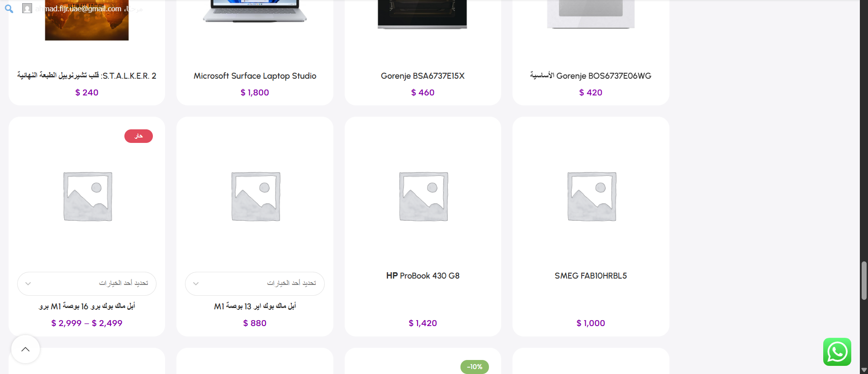Image resolution: width=868 pixels, height=374 pixels.
Task: Expand options dropdown for MacBook Air 13
Action: pos(255,284)
